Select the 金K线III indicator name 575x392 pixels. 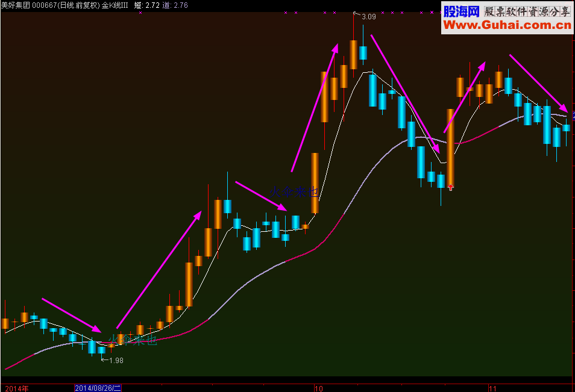tap(115, 5)
